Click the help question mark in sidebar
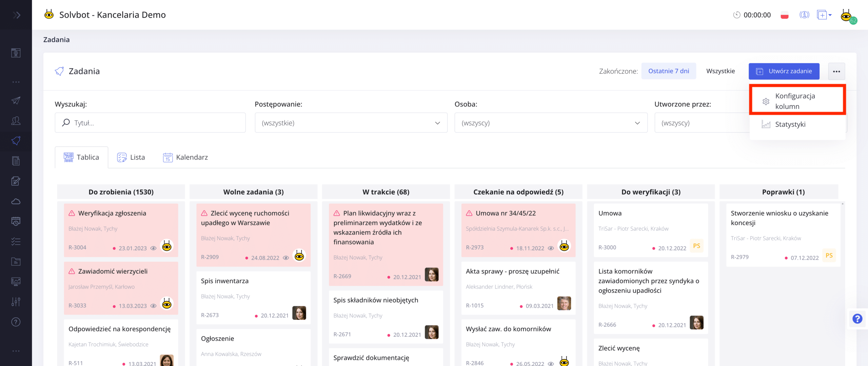868x366 pixels. click(x=16, y=322)
